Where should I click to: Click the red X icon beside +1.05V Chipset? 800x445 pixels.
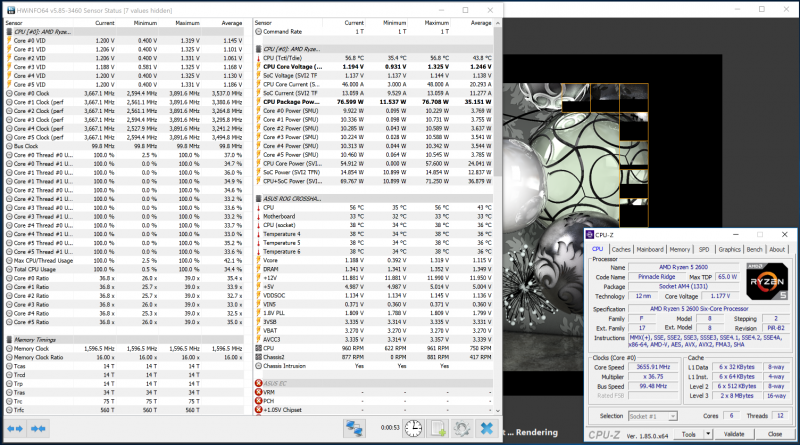coord(259,409)
